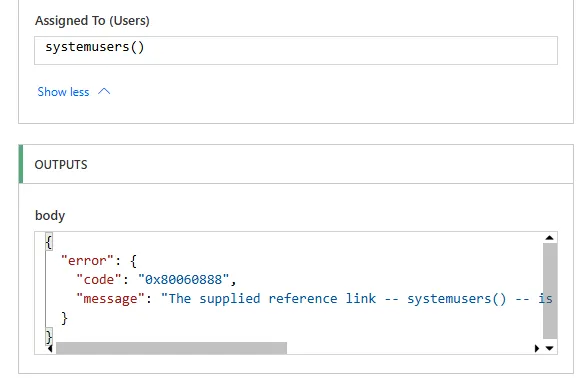Click the body horizontal scrollbar thumb

(171, 348)
